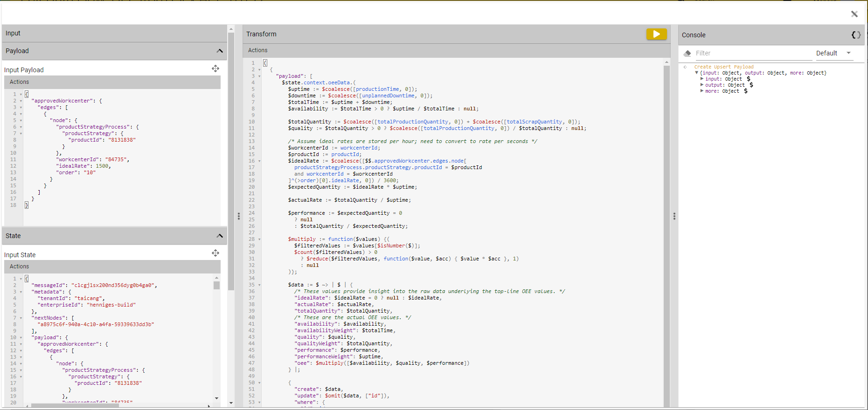Open Actions menu of the Input State editor
The image size is (868, 410).
pos(19,266)
